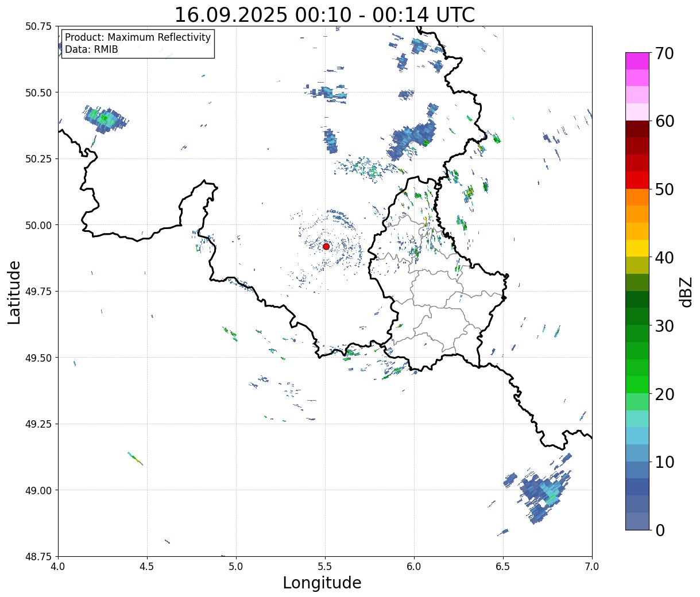Click the longitude tick label 4.5
700x597 pixels.
pos(147,567)
